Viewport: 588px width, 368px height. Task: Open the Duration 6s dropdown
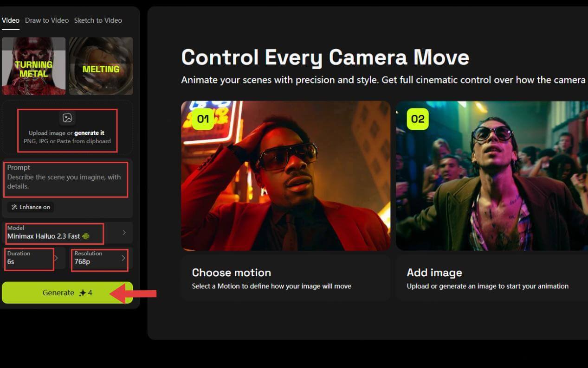pos(31,258)
